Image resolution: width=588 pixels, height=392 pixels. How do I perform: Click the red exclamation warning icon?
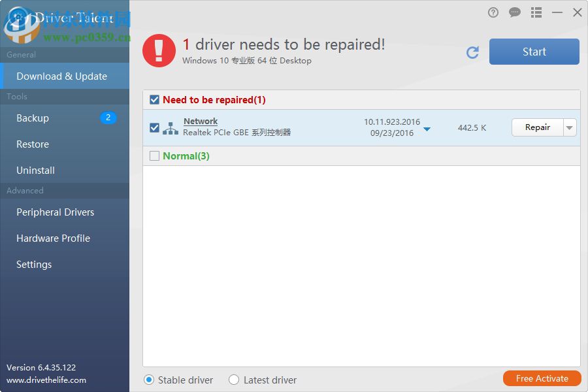tap(159, 51)
